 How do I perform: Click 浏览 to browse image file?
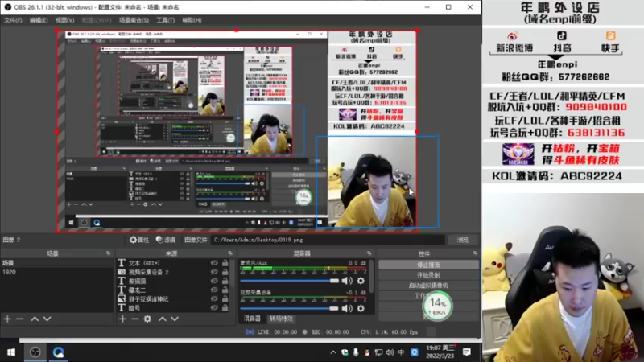[463, 240]
